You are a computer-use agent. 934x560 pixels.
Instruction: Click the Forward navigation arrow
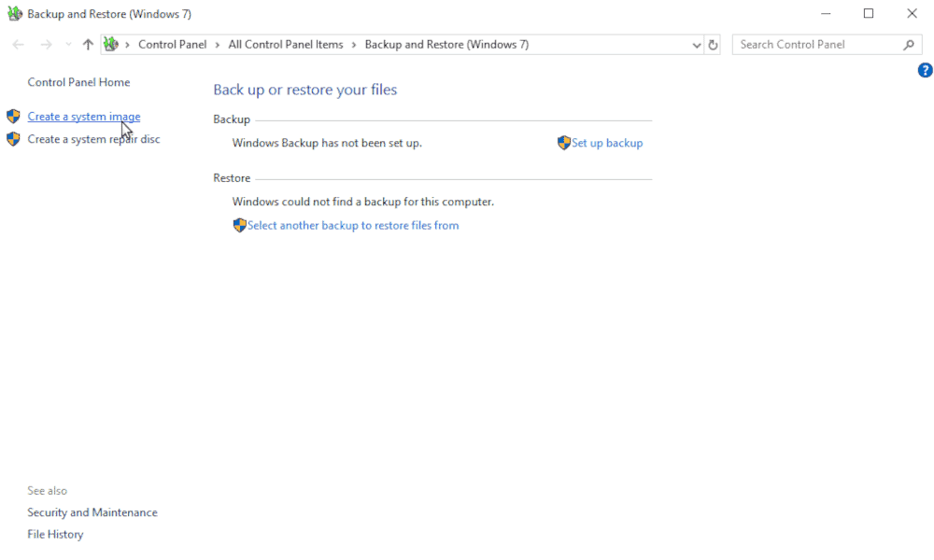(x=46, y=45)
